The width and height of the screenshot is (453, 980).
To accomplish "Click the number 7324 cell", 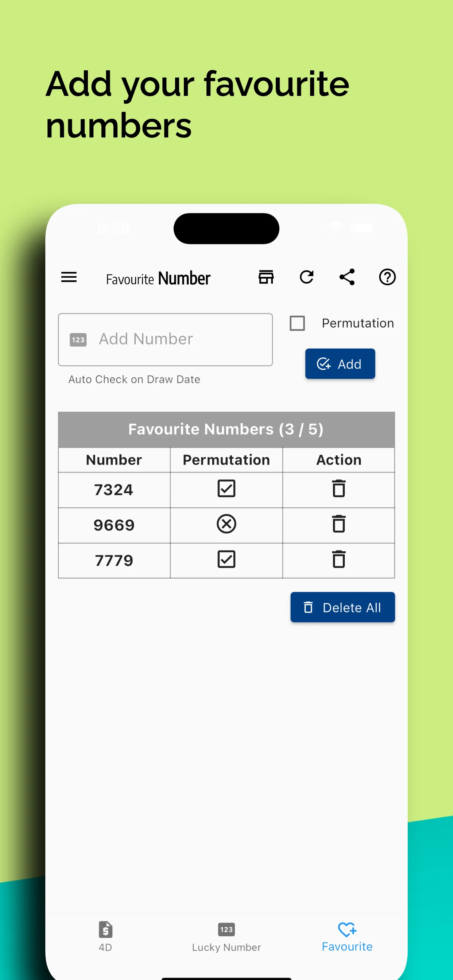I will (x=114, y=490).
